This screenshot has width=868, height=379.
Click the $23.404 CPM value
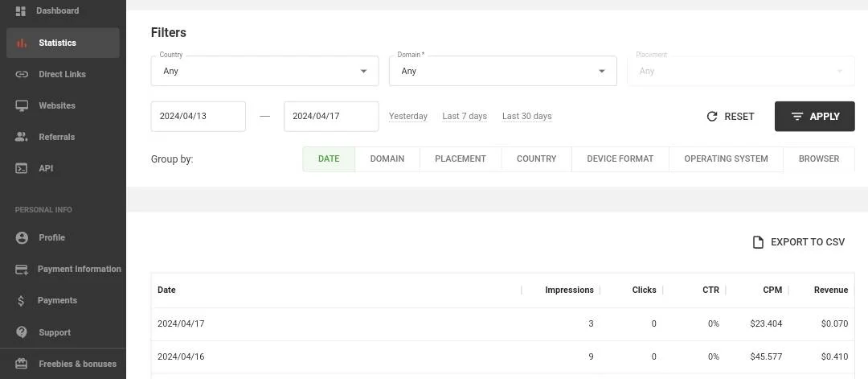click(766, 323)
